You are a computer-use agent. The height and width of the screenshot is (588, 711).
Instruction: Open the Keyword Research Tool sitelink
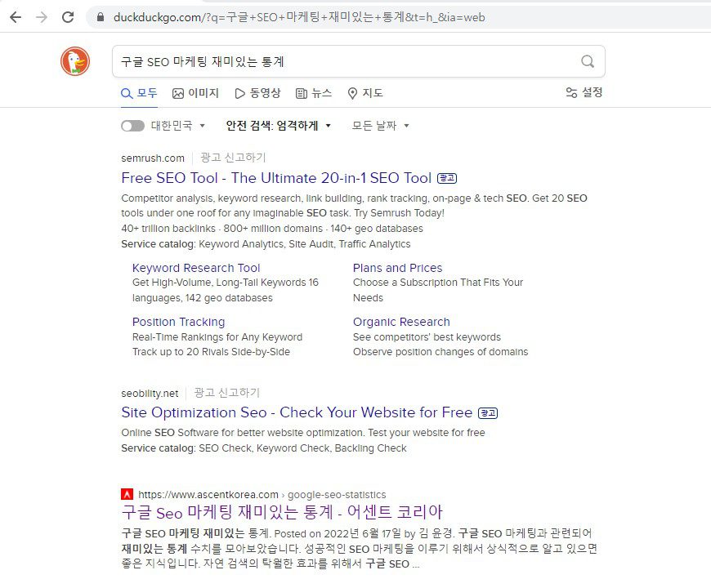196,268
